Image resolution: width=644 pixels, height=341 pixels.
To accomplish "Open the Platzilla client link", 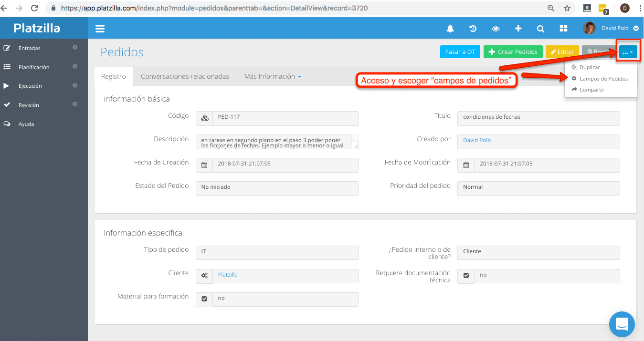I will 228,275.
